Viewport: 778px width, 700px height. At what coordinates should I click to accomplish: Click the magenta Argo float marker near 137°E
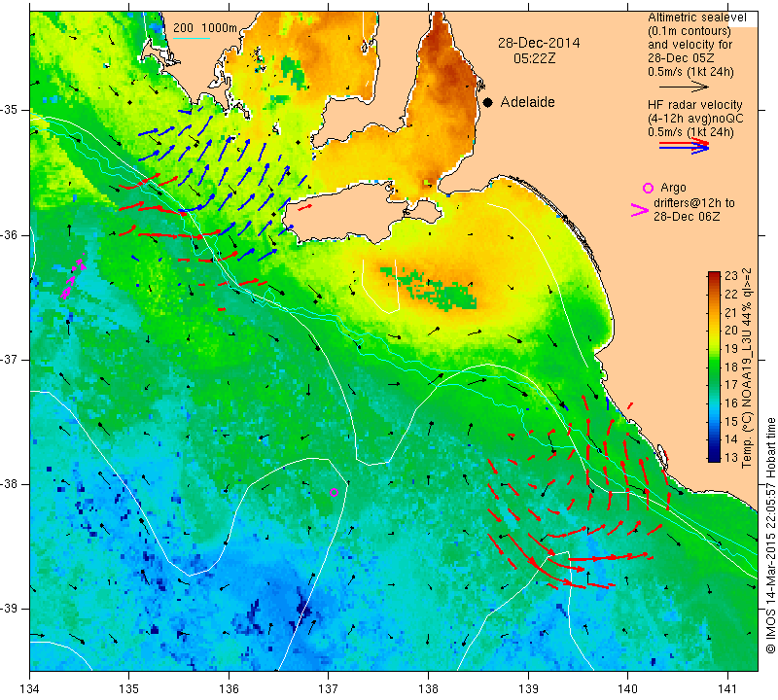coord(334,493)
